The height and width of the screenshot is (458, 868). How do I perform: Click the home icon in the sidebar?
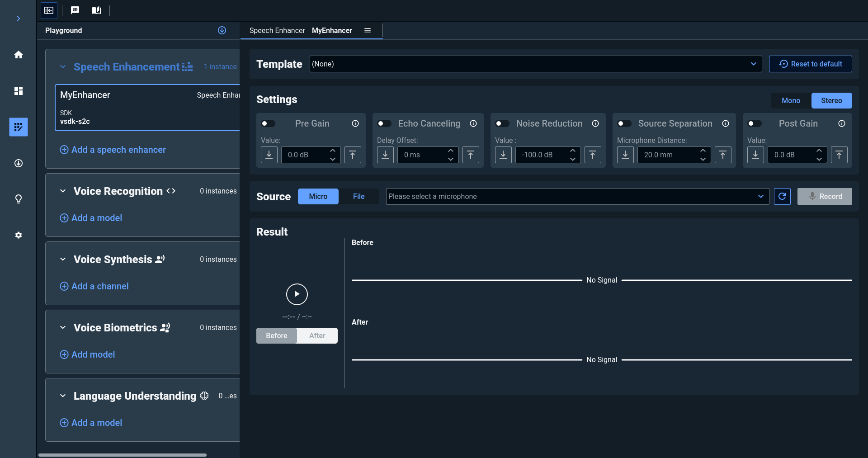click(19, 55)
